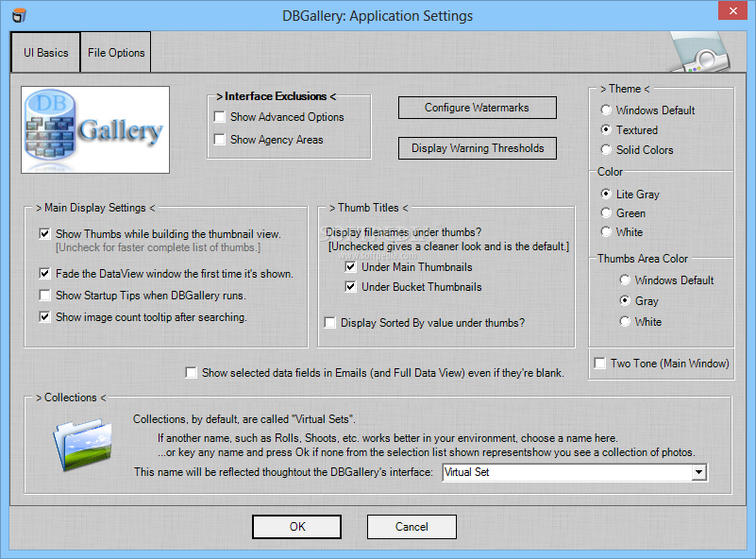Click into the Virtual Set name field
Screen dimensions: 756x559
coord(567,472)
